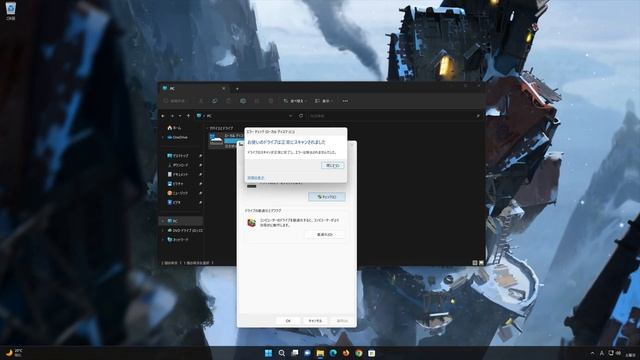Go up one level with the up arrow
Image resolution: width=640 pixels, height=360 pixels.
click(x=188, y=116)
